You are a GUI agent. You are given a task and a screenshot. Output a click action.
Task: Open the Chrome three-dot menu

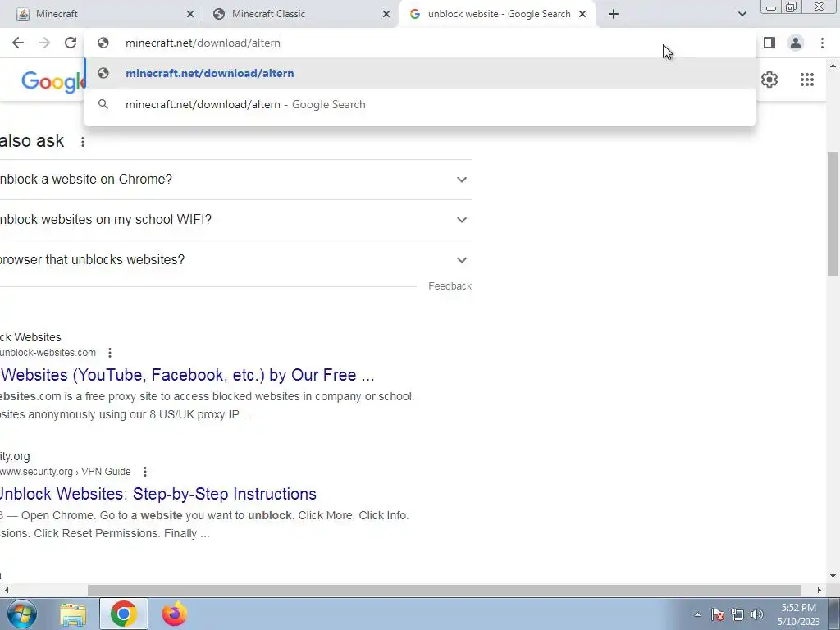coord(822,43)
